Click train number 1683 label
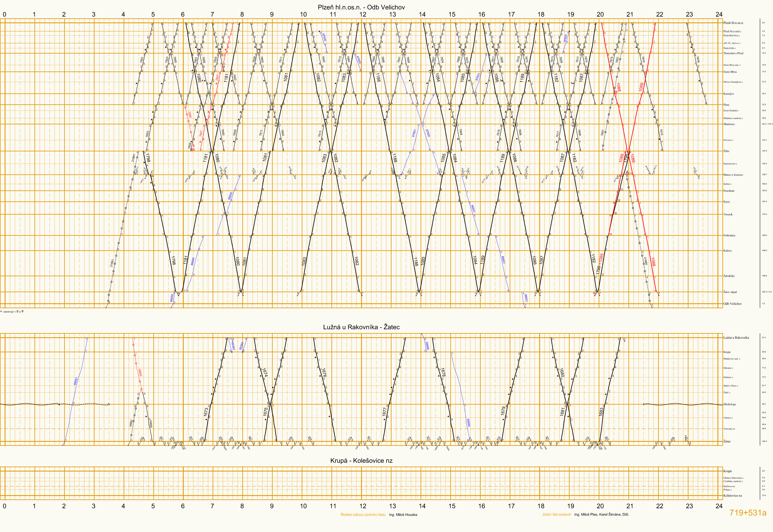The image size is (773, 532). [x=601, y=412]
